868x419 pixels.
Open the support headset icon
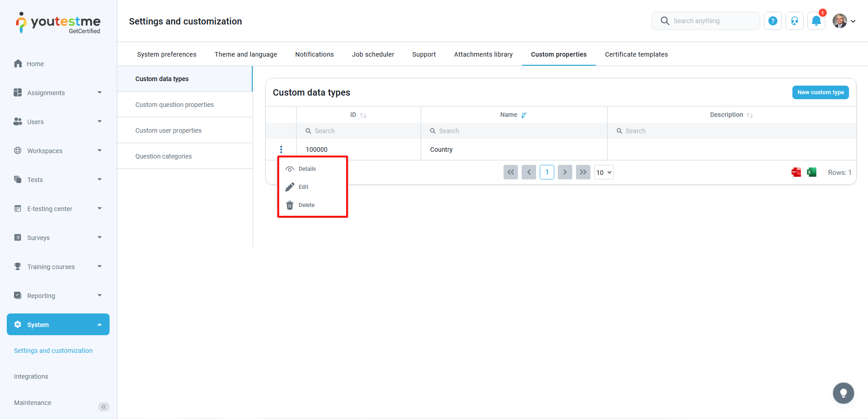pos(795,21)
